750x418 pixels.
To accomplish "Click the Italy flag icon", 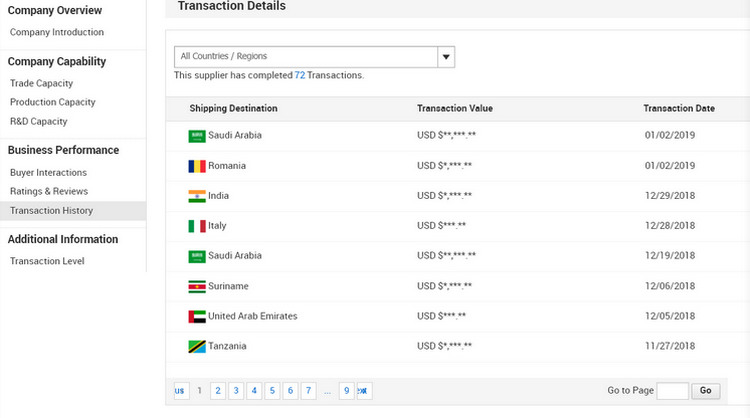I will (x=196, y=226).
